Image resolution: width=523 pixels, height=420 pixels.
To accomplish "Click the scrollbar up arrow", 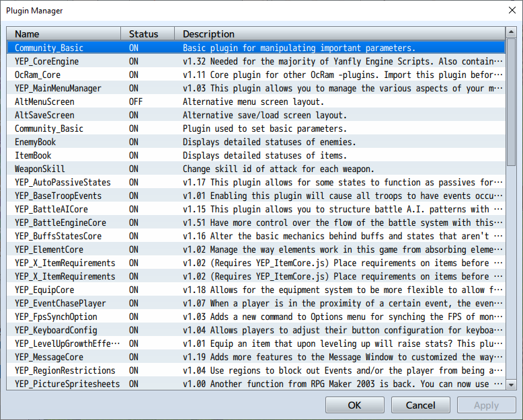I will pyautogui.click(x=511, y=32).
